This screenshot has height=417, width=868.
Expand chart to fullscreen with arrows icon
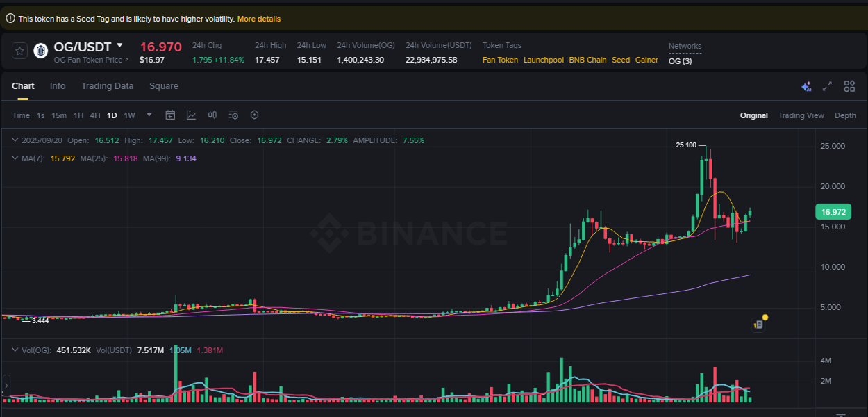coord(827,86)
